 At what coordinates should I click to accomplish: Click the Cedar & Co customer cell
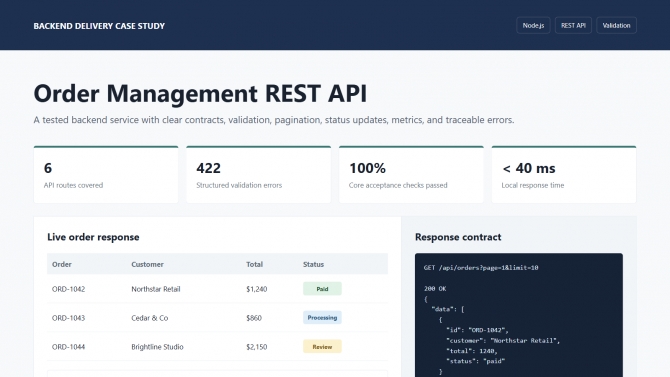[150, 318]
